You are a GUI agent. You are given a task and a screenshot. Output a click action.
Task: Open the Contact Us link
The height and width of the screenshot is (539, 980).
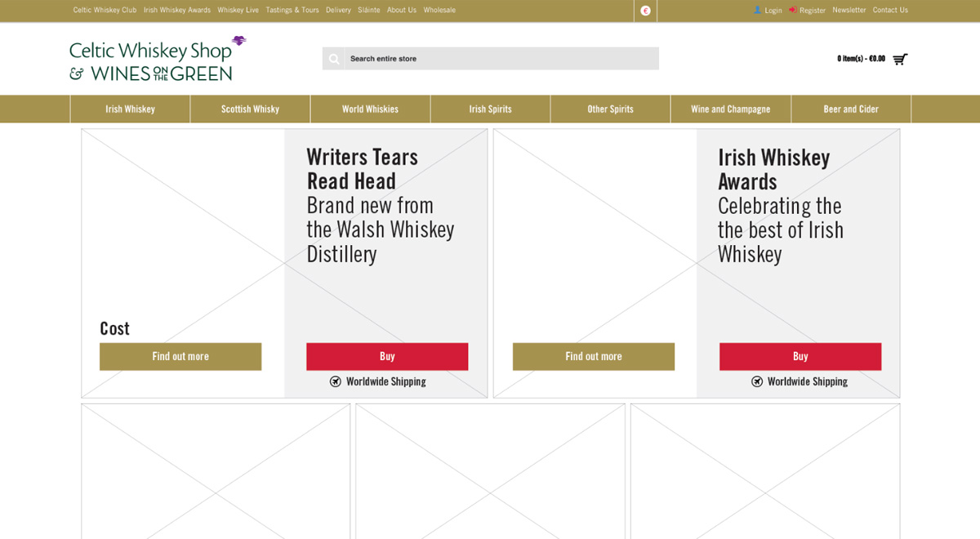click(x=890, y=10)
